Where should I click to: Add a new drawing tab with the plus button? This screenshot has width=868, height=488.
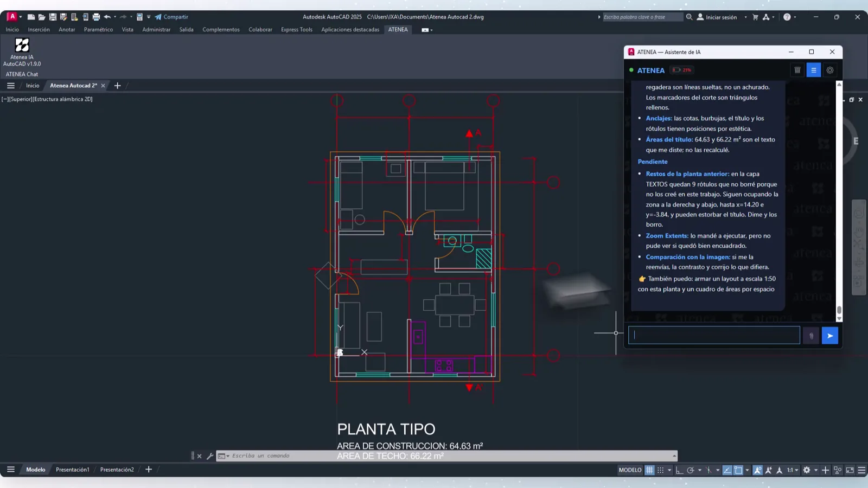pos(117,86)
